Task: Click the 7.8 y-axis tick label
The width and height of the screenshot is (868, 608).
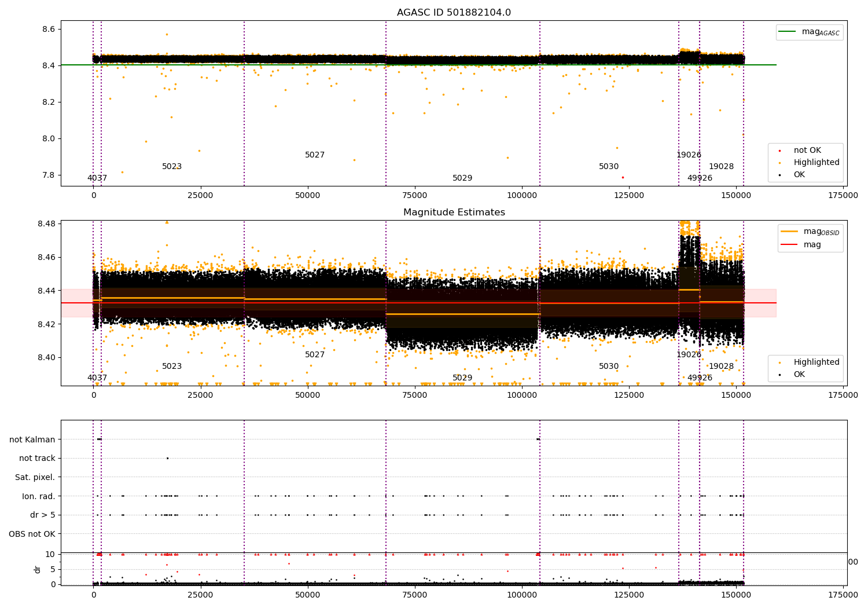Action: [x=49, y=175]
